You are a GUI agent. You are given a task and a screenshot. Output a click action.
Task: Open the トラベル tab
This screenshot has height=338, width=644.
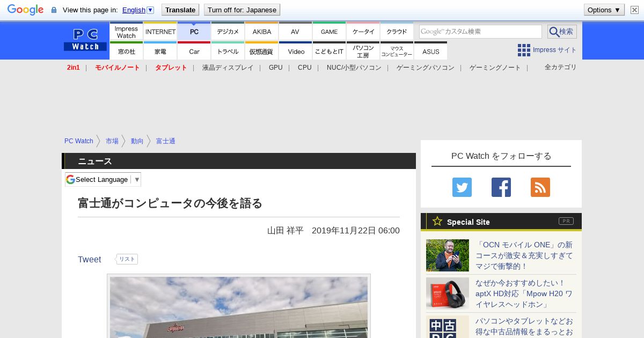228,51
